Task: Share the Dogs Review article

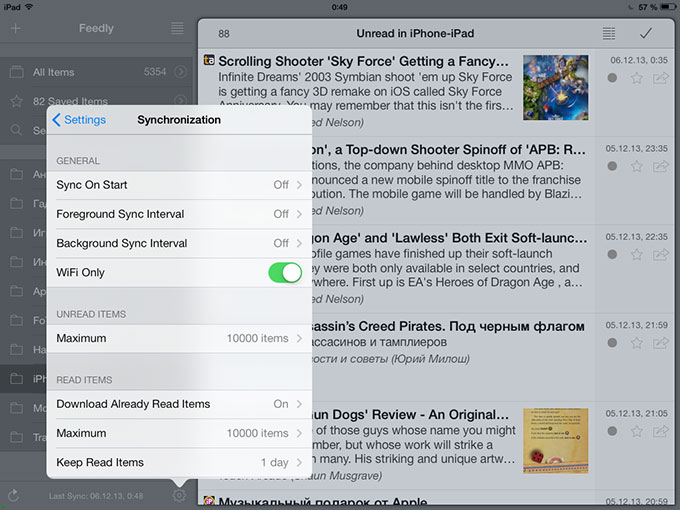Action: [x=660, y=431]
